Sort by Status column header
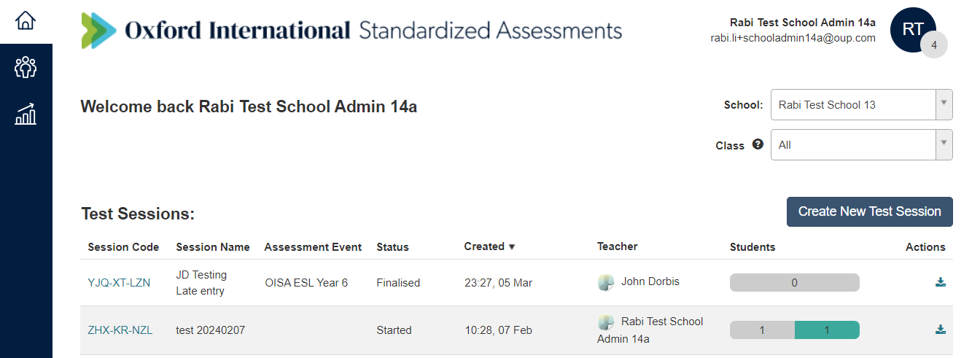This screenshot has width=980, height=358. click(x=392, y=247)
